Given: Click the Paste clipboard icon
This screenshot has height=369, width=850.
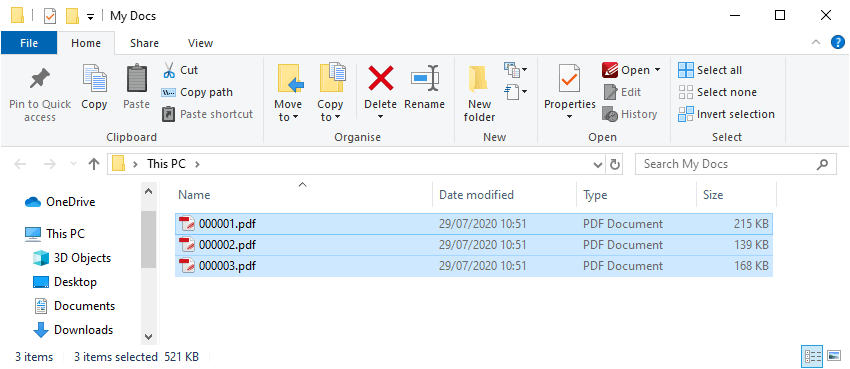Looking at the screenshot, I should (137, 79).
